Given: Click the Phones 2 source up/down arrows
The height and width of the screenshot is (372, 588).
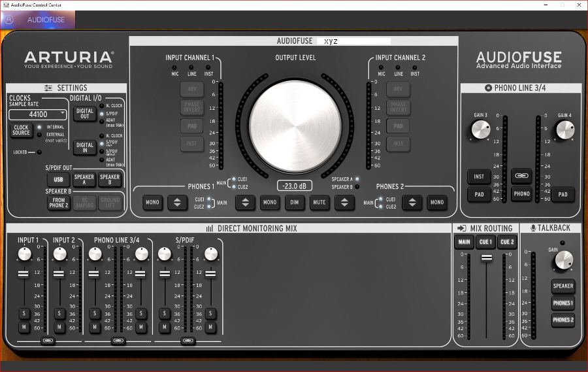Looking at the screenshot, I should point(412,202).
